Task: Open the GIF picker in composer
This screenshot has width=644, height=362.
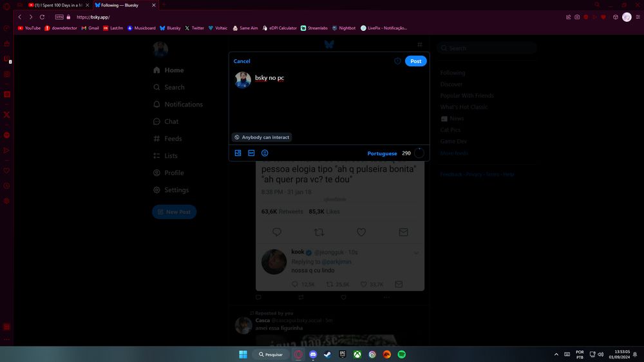Action: 251,153
